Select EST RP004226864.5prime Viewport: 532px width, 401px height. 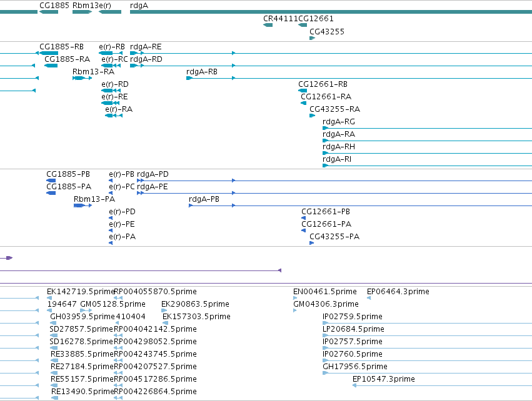(156, 392)
